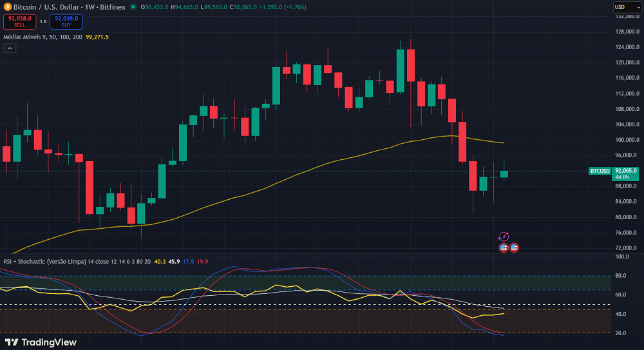Image resolution: width=644 pixels, height=350 pixels.
Task: Click the green market status dot
Action: pos(133,7)
